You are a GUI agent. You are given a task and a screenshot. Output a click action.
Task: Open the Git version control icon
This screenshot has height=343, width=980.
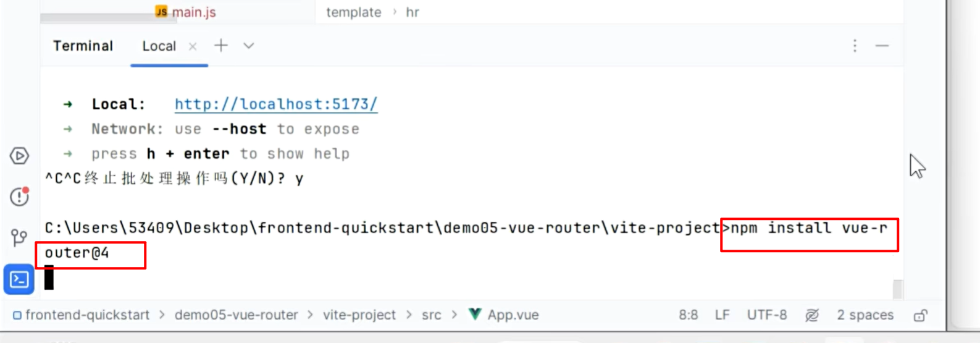click(x=19, y=237)
